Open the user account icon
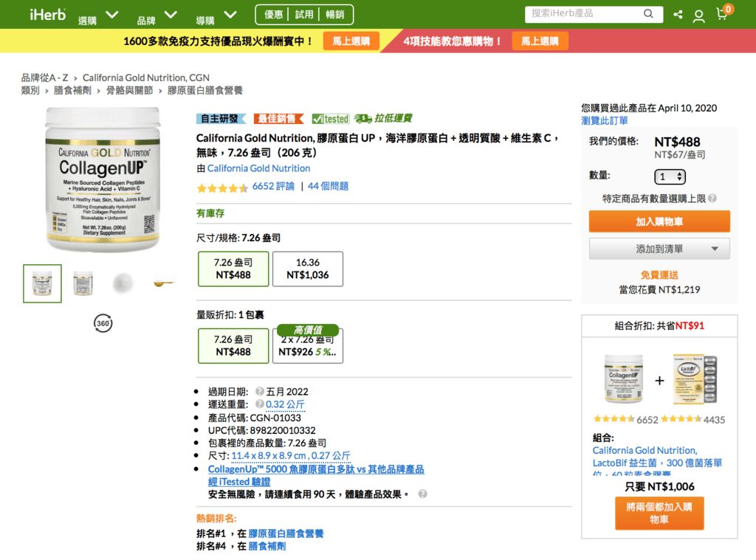This screenshot has width=756, height=560. pos(698,16)
